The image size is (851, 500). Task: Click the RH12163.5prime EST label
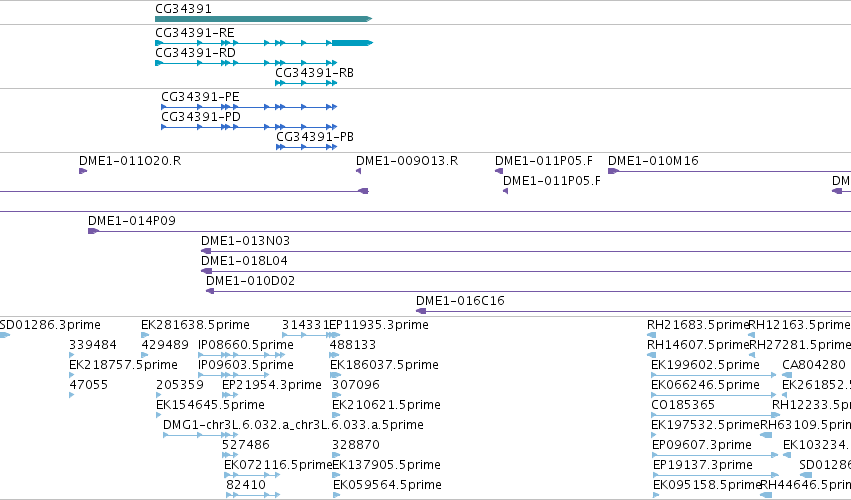pos(799,325)
